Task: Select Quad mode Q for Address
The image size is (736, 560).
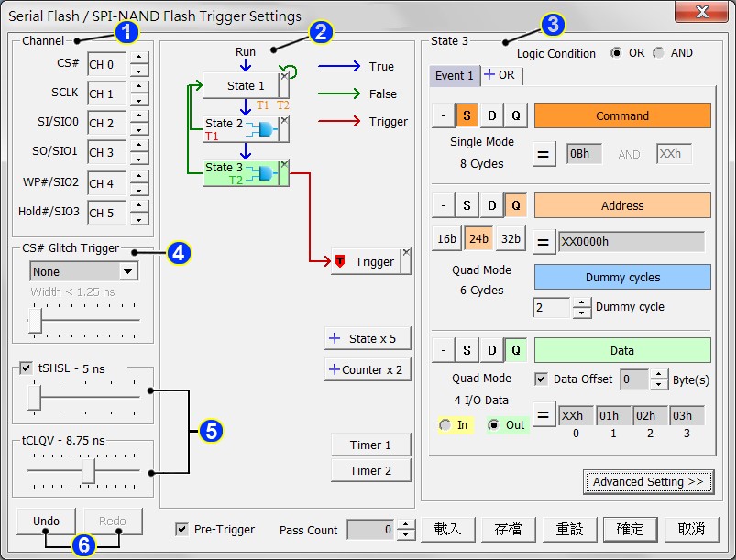Action: pos(515,206)
